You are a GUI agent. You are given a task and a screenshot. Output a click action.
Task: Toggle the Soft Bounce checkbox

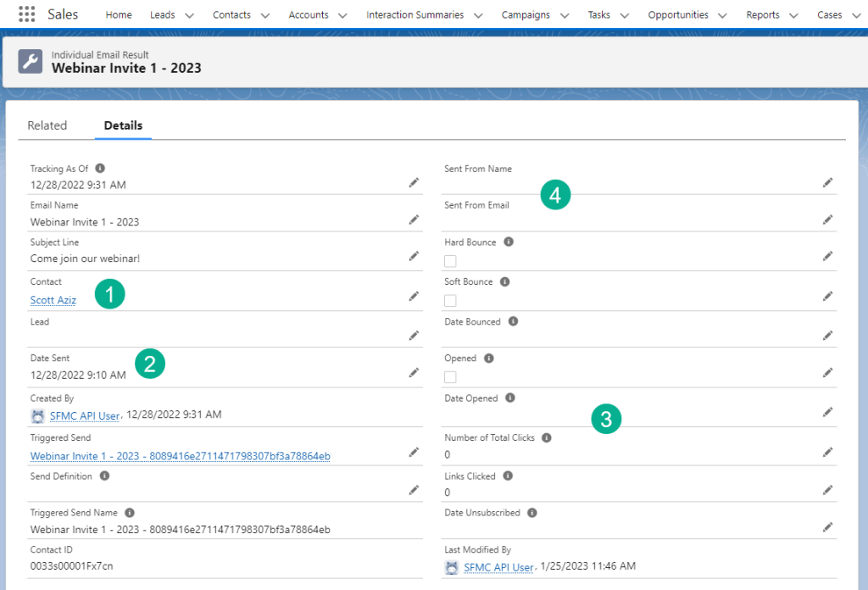pyautogui.click(x=450, y=300)
